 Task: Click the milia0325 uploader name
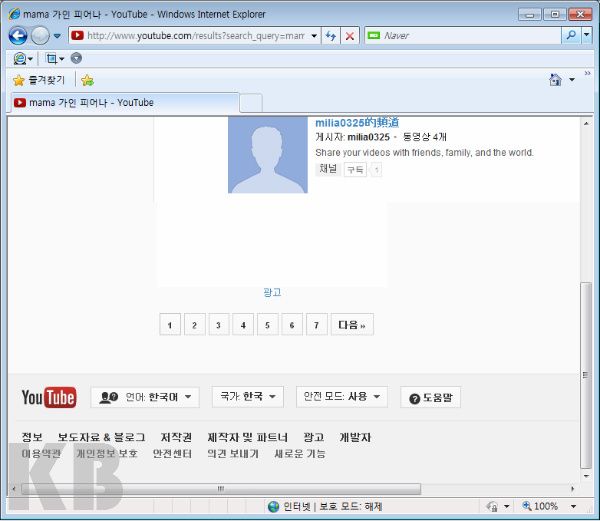(368, 137)
